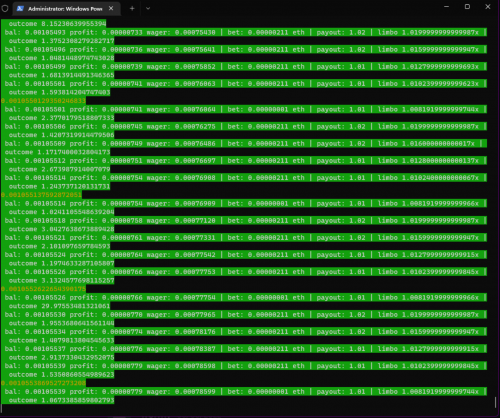Click the wager: 0.00076063 value
Image resolution: width=500 pixels, height=418 pixels.
tap(181, 83)
